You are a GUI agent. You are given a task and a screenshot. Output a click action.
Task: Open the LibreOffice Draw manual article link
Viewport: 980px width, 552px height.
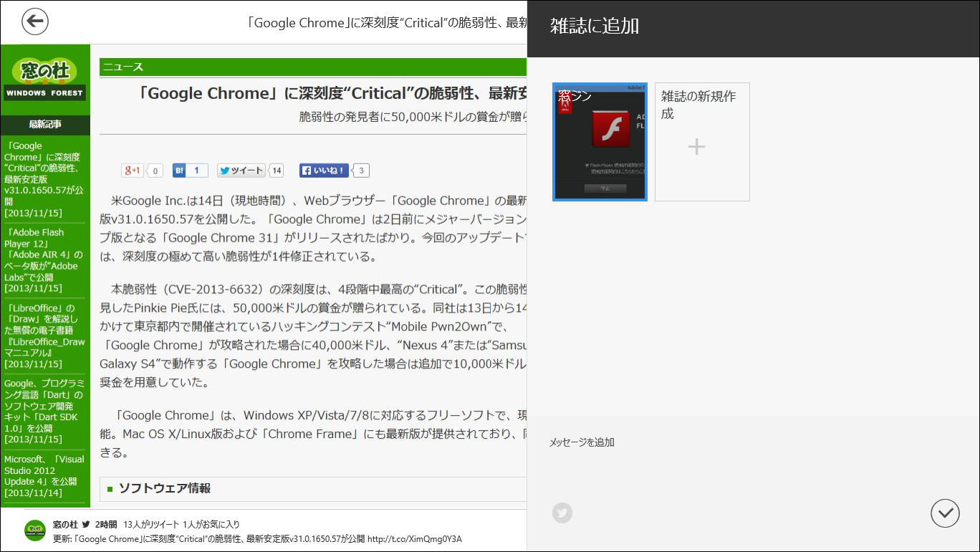(x=44, y=334)
